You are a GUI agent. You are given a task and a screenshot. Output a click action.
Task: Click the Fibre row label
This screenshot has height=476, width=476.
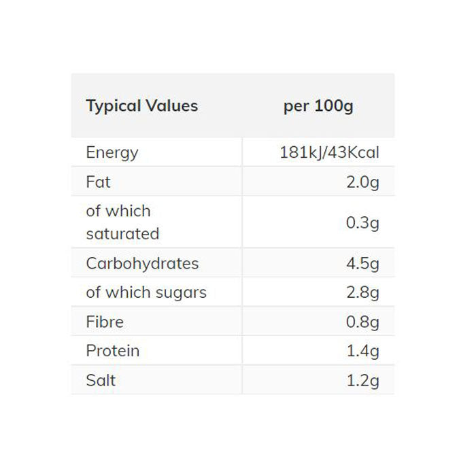tap(105, 322)
